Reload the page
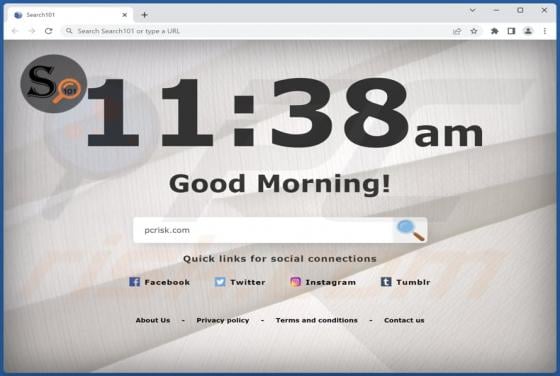560x376 pixels. 49,31
